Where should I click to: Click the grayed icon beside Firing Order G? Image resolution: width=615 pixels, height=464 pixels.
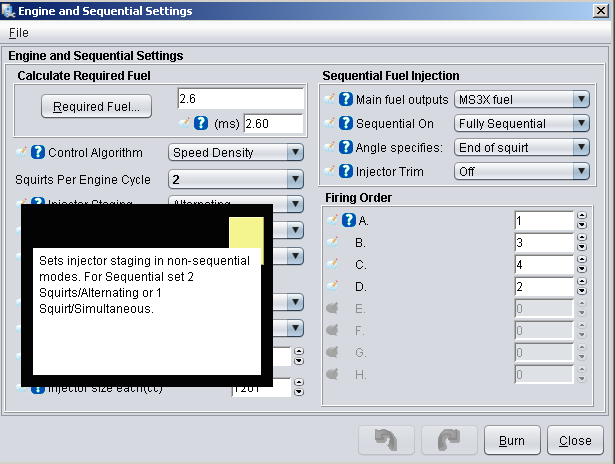pos(332,352)
